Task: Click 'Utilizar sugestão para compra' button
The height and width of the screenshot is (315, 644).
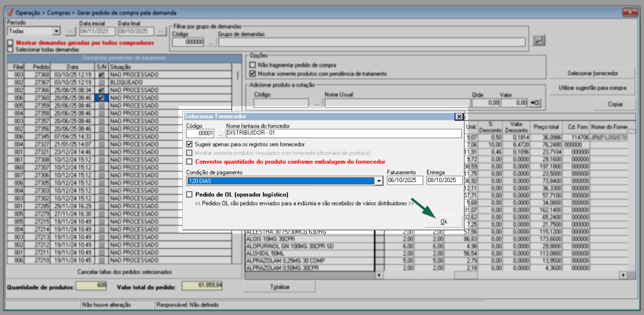Action: tap(592, 88)
